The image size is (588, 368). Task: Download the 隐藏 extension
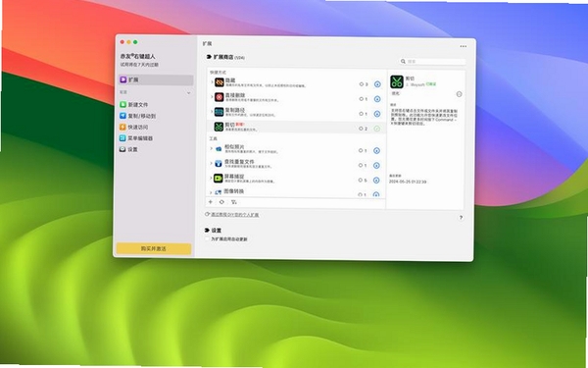click(x=377, y=84)
